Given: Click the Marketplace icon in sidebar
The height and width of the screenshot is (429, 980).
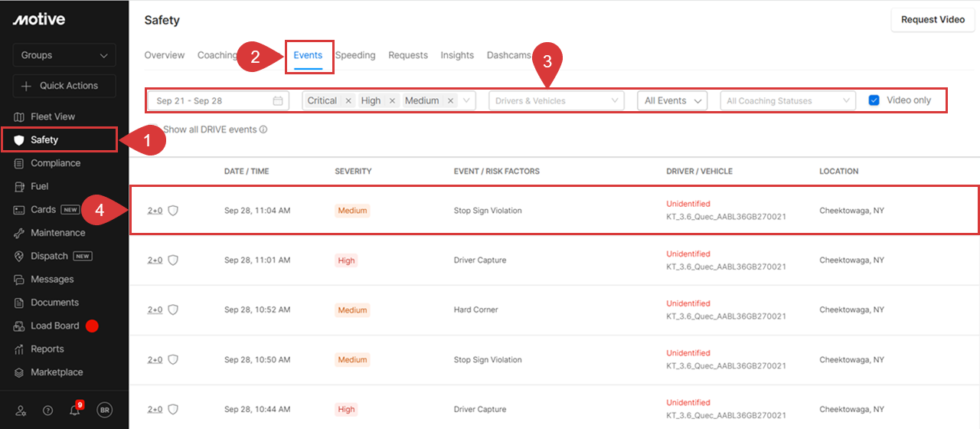Looking at the screenshot, I should [20, 372].
